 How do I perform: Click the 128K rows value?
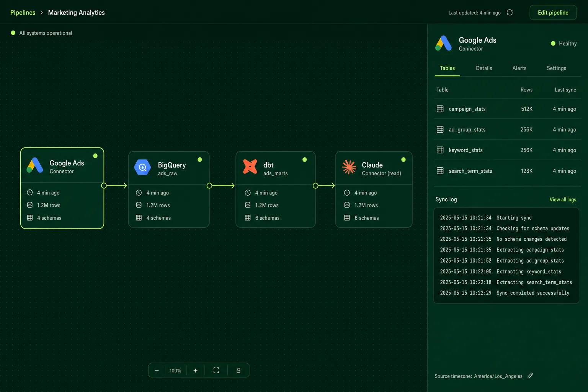[x=527, y=171]
